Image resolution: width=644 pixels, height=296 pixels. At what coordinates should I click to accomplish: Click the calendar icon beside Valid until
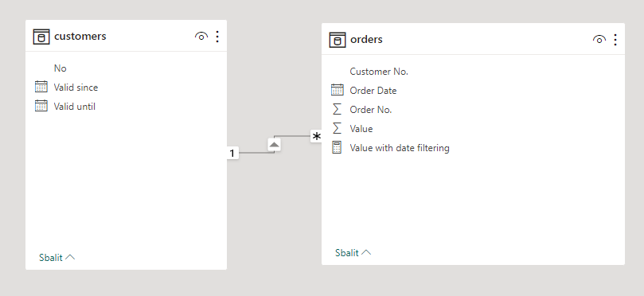coord(41,106)
